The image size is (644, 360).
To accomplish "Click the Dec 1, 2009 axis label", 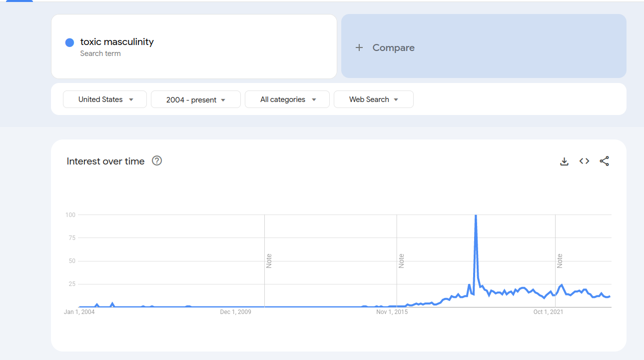I will 236,312.
